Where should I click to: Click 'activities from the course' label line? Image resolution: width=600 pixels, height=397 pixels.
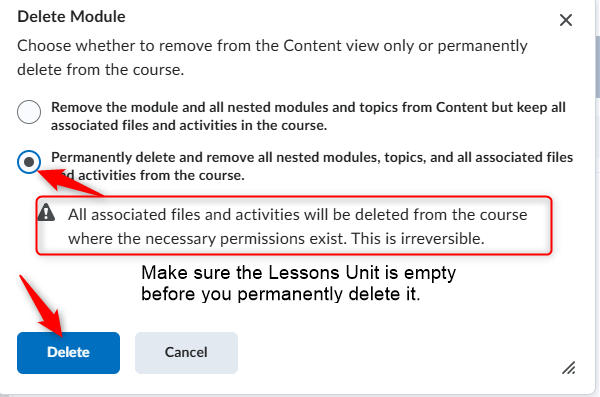click(x=161, y=175)
